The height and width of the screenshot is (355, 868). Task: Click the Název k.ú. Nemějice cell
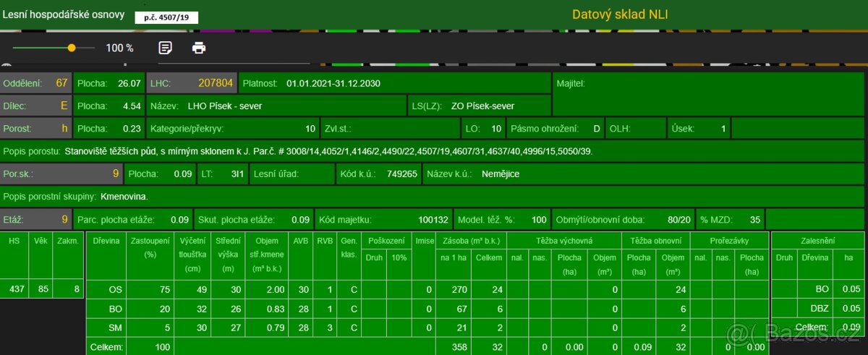[488, 174]
